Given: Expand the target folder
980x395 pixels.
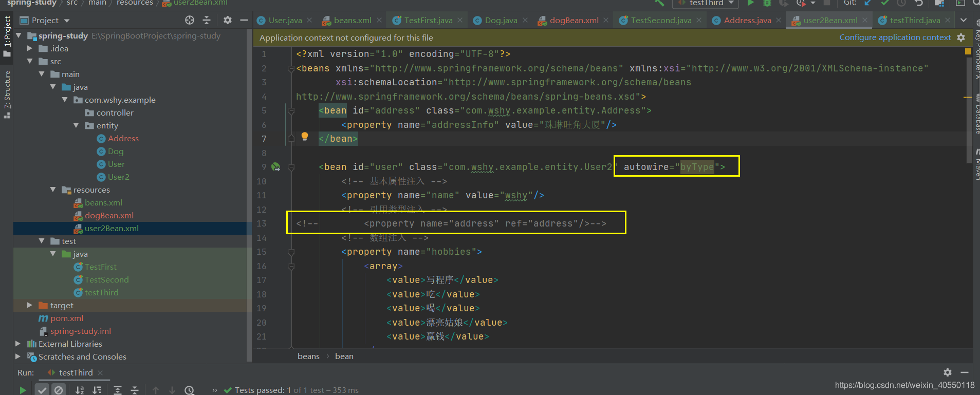Looking at the screenshot, I should (30, 305).
